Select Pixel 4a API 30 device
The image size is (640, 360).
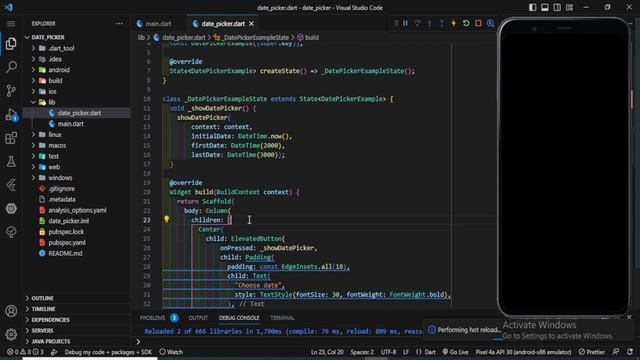[x=523, y=352]
